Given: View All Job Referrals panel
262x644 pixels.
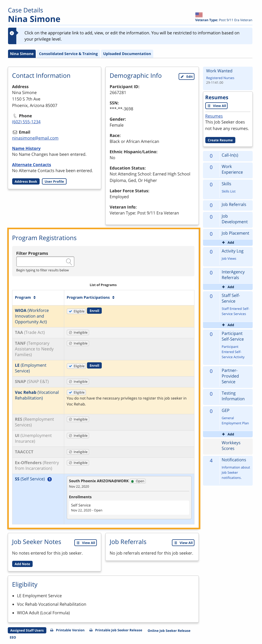Looking at the screenshot, I should tap(183, 543).
